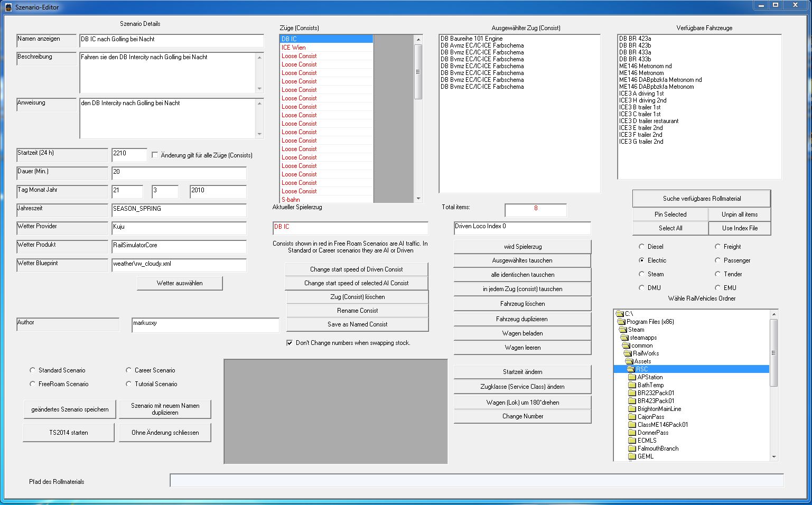The height and width of the screenshot is (505, 812).
Task: Select the APStation folder icon
Action: (632, 377)
